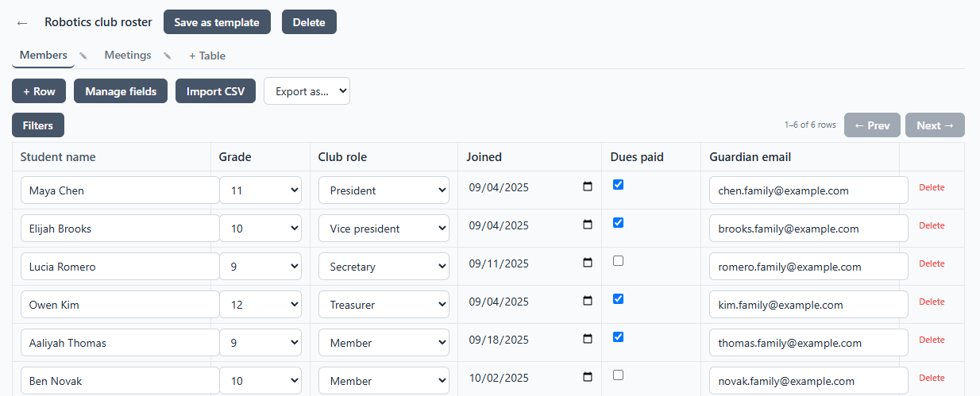Open grade dropdown for Ben Novak

click(260, 381)
